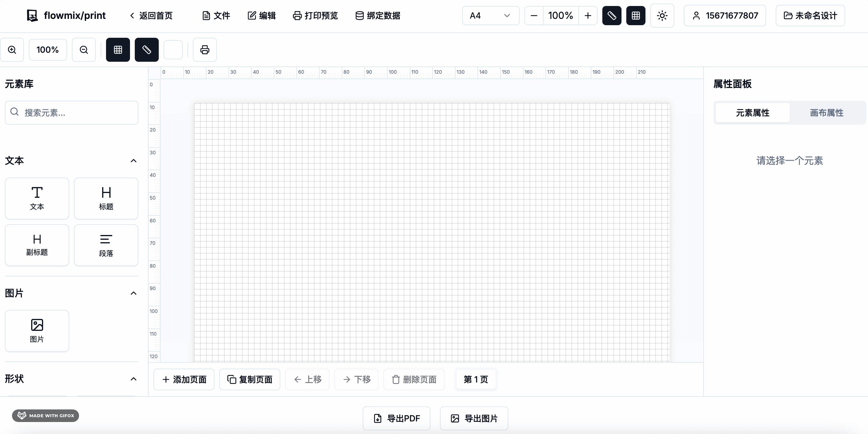Image resolution: width=868 pixels, height=434 pixels.
Task: Toggle ruler display in top header
Action: pos(612,16)
